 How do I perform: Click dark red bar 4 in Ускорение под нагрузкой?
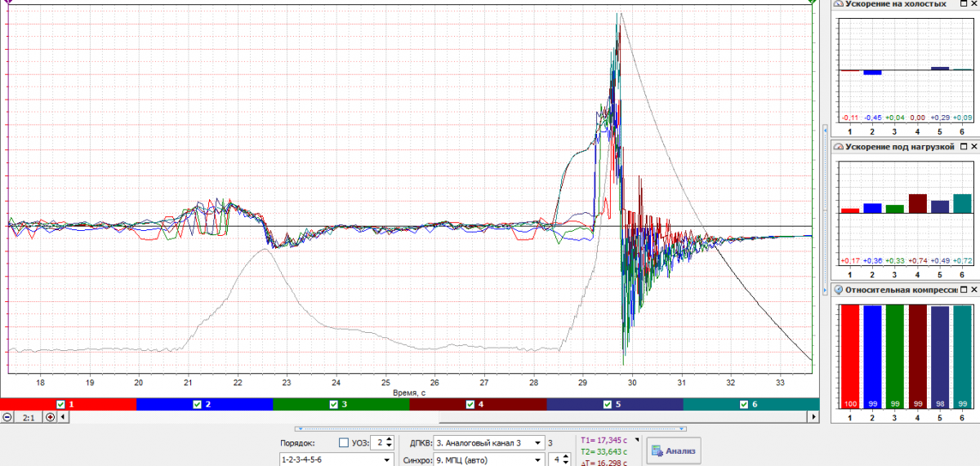[x=917, y=204]
